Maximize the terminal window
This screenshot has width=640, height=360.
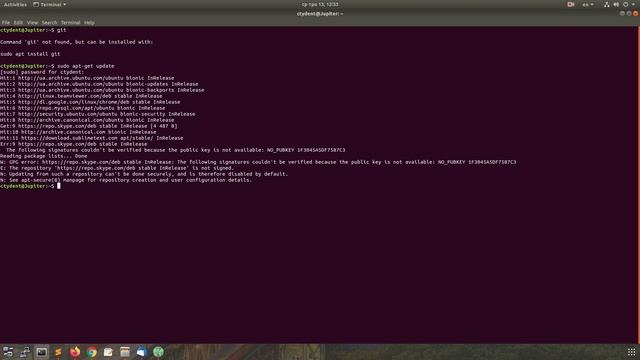coord(629,13)
